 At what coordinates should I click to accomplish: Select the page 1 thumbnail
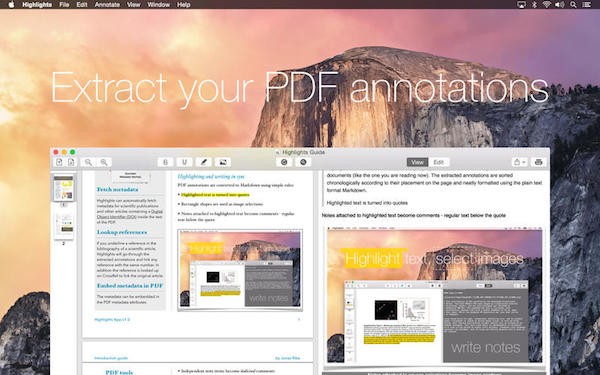(x=64, y=189)
